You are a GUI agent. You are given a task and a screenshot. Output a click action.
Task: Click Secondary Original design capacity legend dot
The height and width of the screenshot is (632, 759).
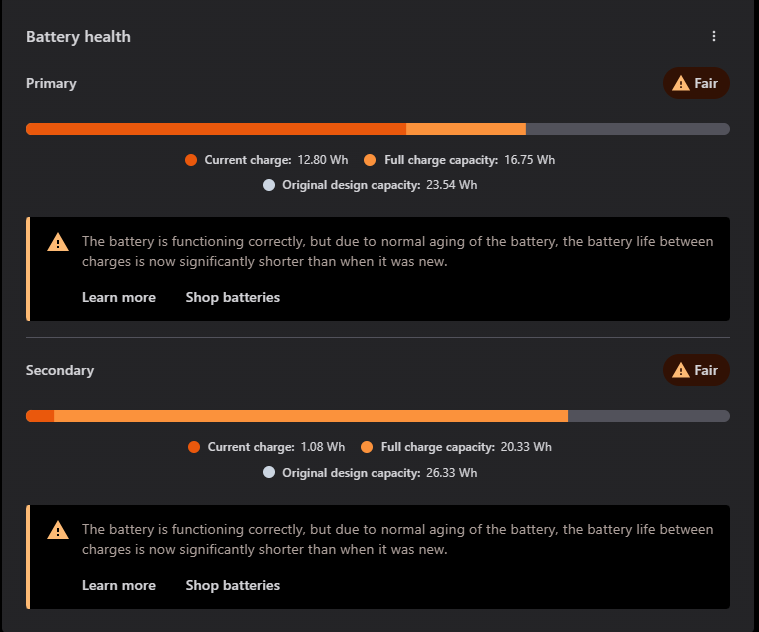point(269,472)
